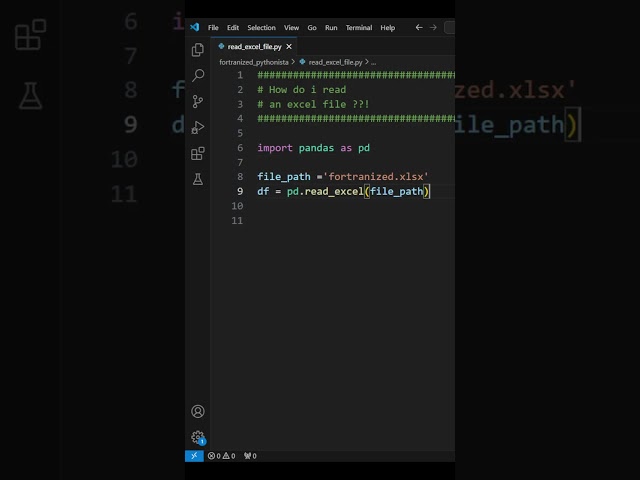Image resolution: width=640 pixels, height=480 pixels.
Task: Go back with the left arrow
Action: tap(419, 27)
